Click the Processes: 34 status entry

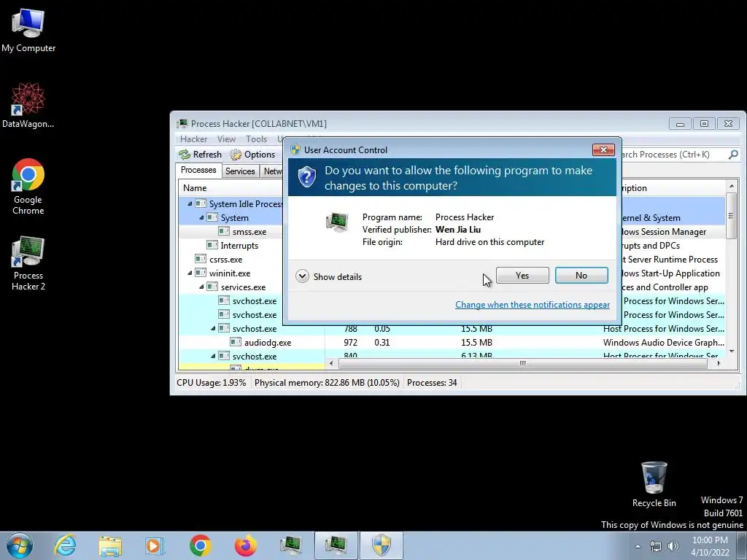coord(432,382)
